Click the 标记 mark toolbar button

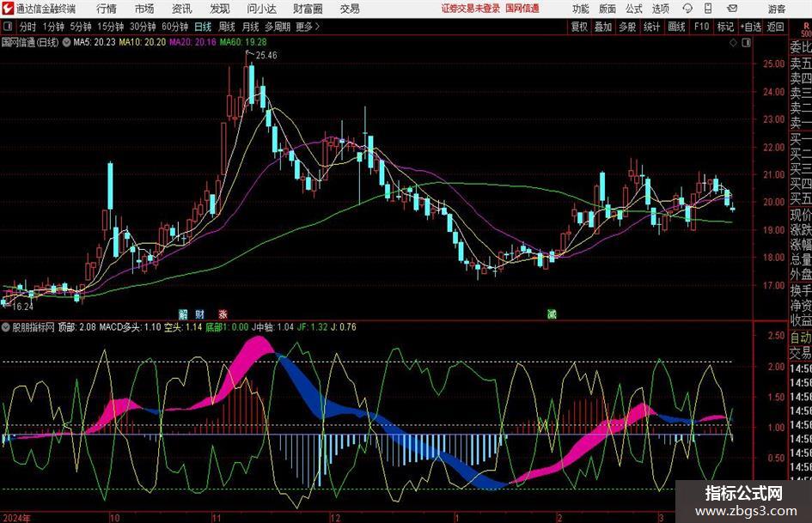click(x=725, y=27)
